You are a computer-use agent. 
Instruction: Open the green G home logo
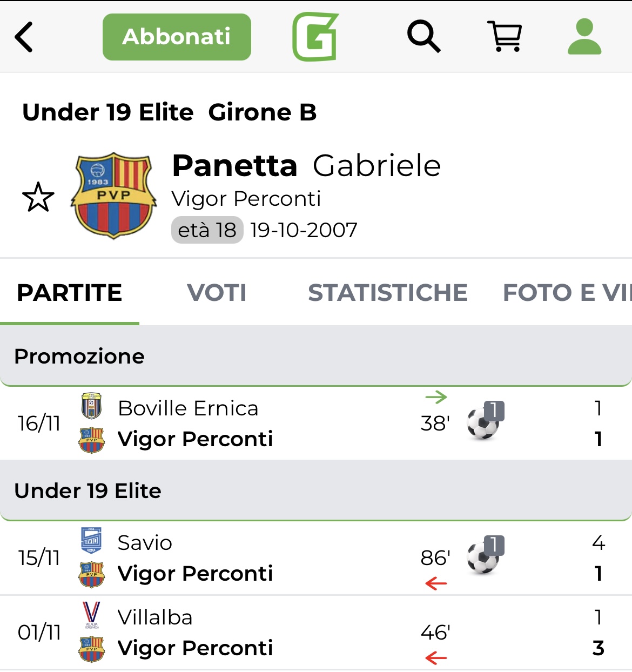point(315,37)
